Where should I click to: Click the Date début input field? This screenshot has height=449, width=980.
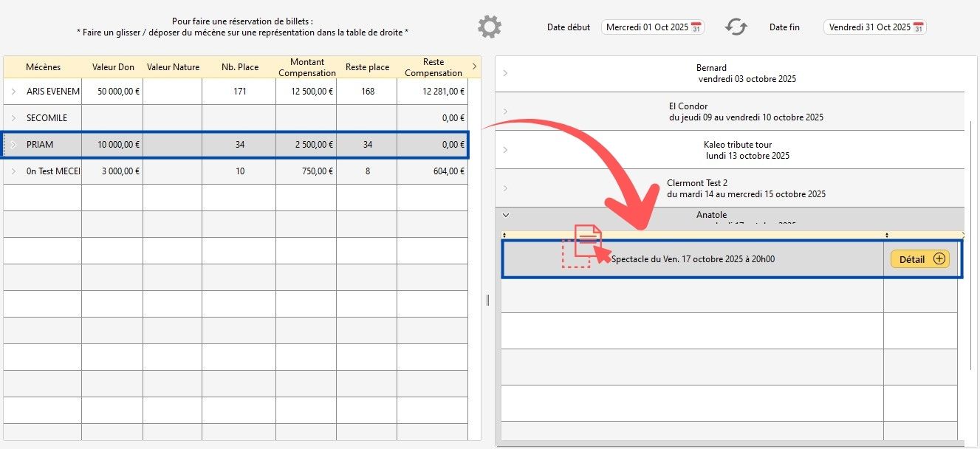[x=645, y=27]
